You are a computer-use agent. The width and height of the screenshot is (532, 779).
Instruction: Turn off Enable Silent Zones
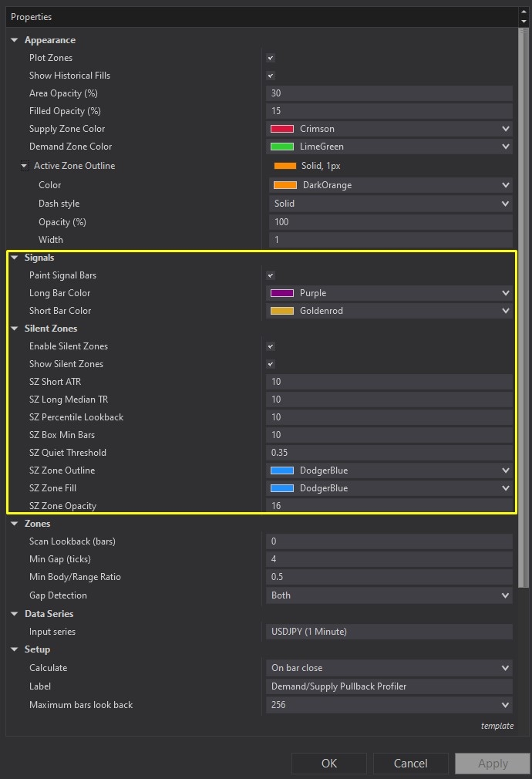pyautogui.click(x=271, y=346)
